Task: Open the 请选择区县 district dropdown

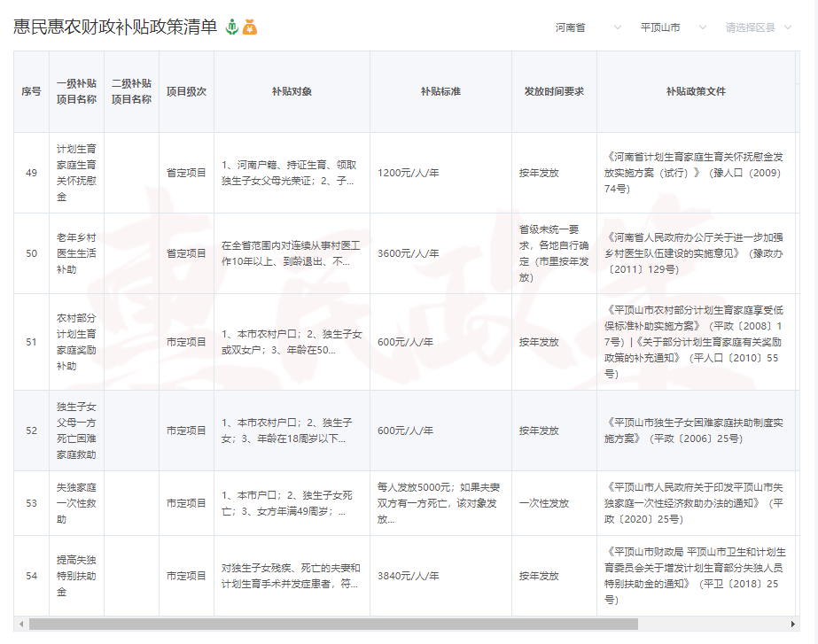Action: pos(759,27)
